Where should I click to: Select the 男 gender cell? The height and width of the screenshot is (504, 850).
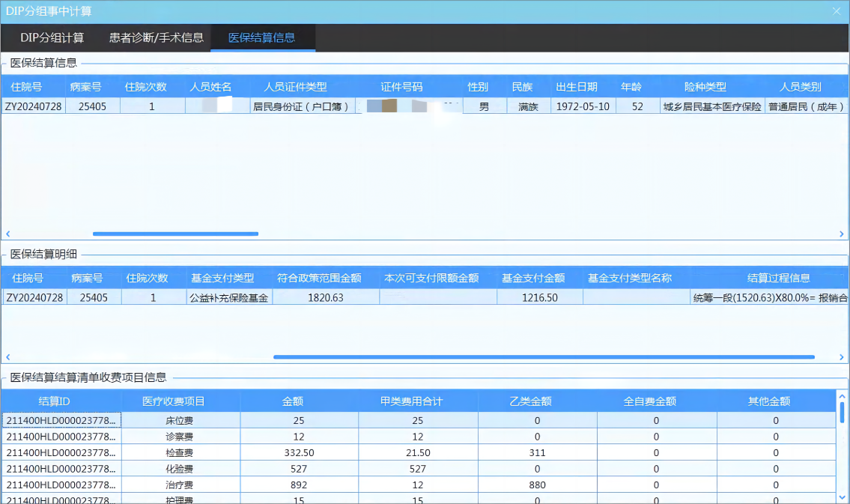[x=484, y=106]
